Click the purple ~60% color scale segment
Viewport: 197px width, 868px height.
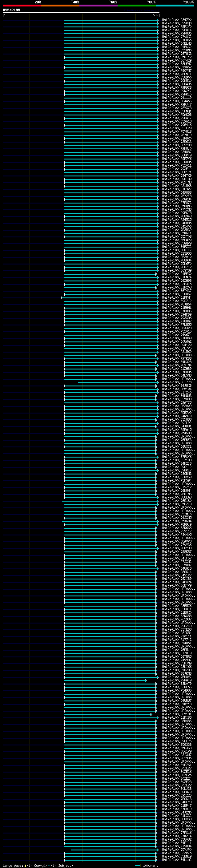coord(98,6)
